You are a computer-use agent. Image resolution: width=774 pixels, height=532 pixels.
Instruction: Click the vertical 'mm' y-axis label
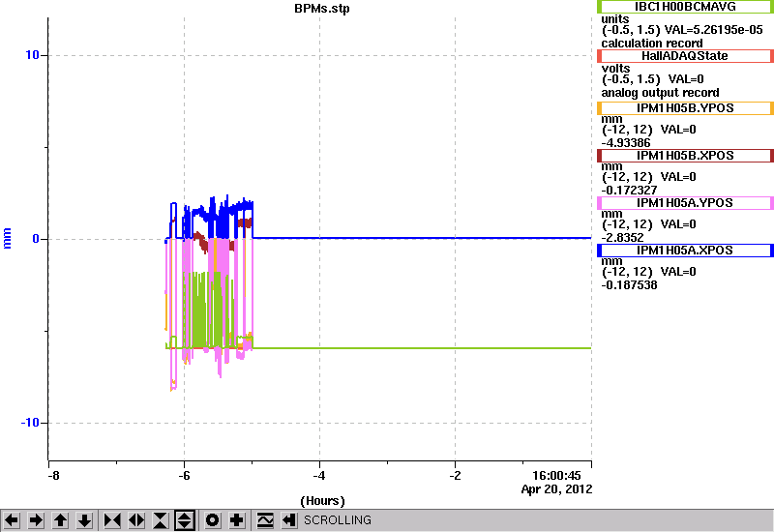(x=8, y=238)
